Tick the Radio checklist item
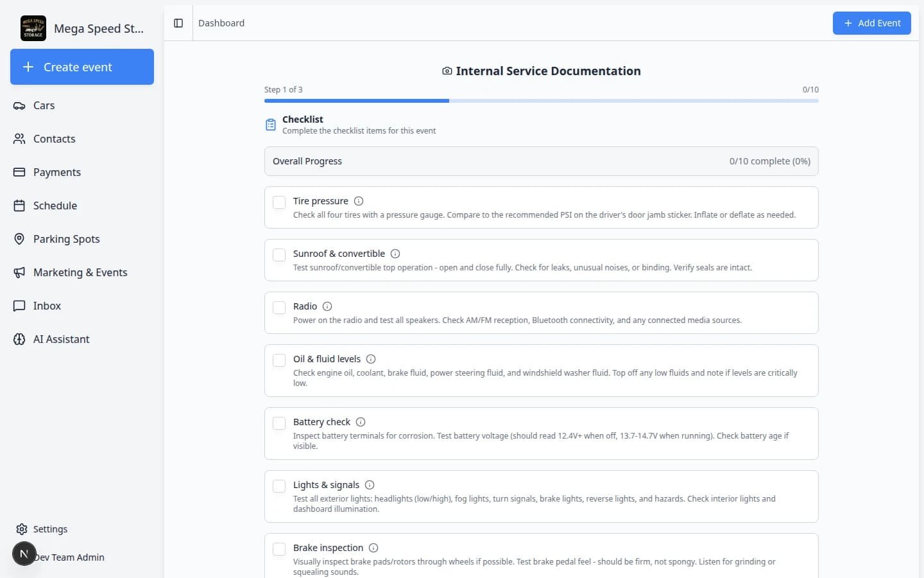924x578 pixels. [x=279, y=308]
